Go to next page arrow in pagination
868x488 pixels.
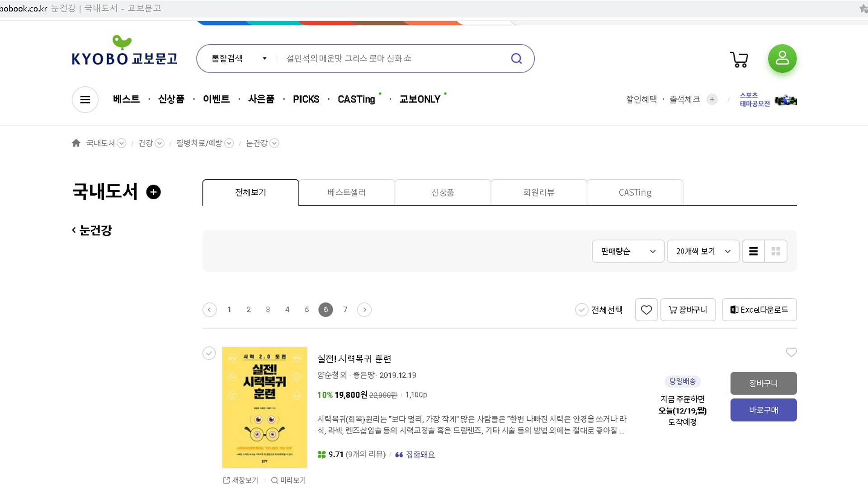pos(364,310)
